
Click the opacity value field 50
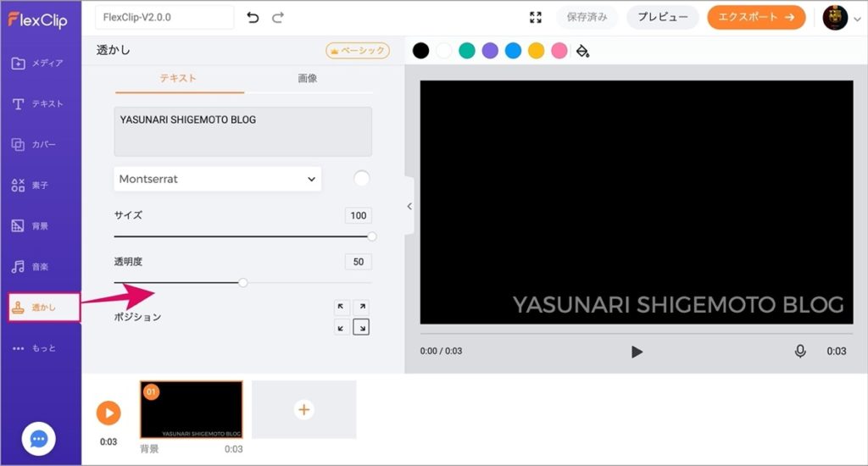(x=359, y=262)
